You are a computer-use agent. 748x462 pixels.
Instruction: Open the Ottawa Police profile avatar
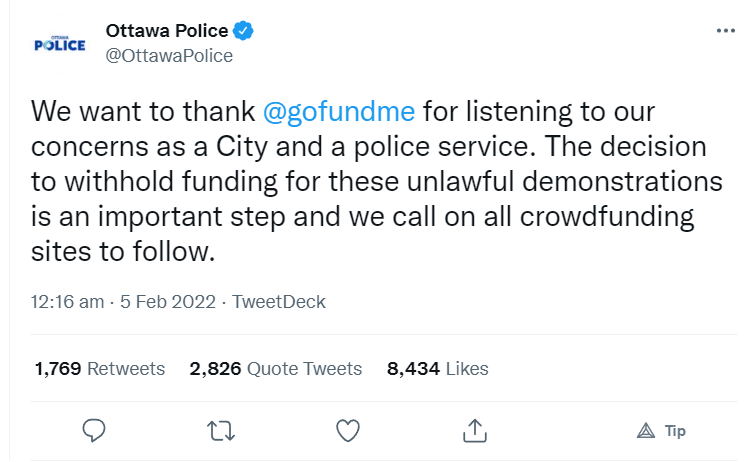60,44
